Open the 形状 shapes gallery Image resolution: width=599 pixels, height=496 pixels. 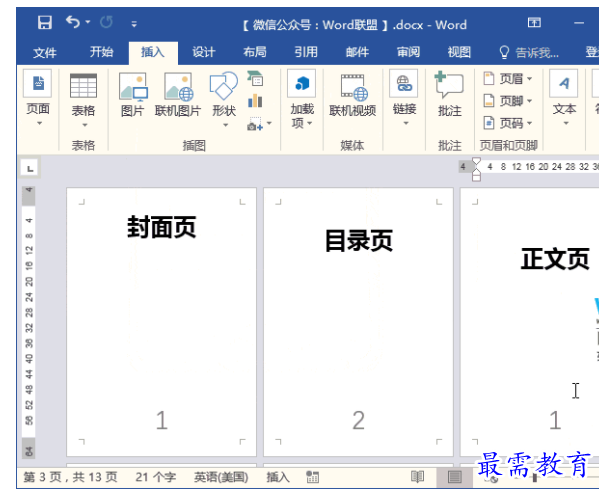pos(224,99)
